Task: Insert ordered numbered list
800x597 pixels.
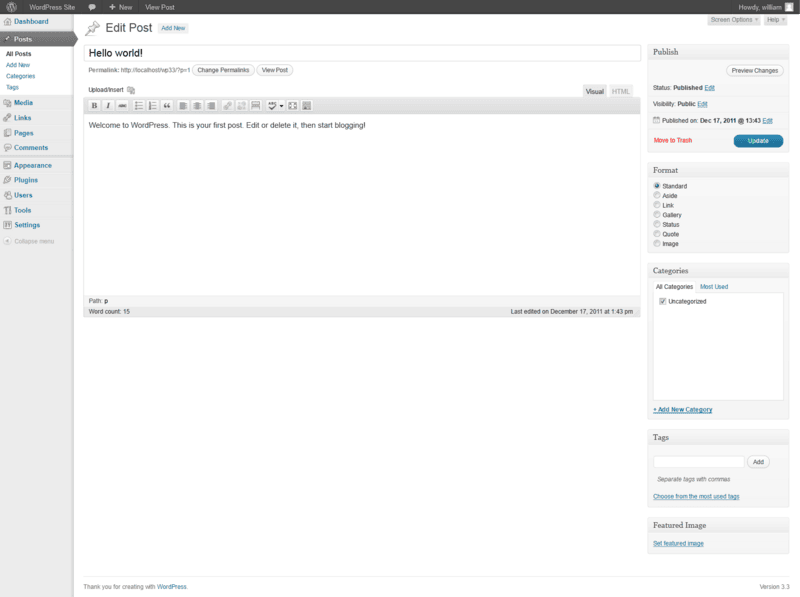Action: pyautogui.click(x=153, y=106)
